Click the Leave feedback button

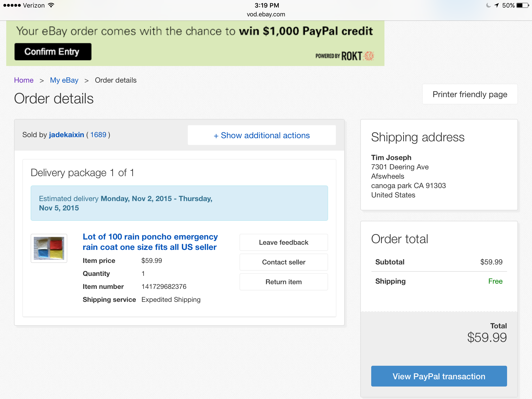point(283,242)
